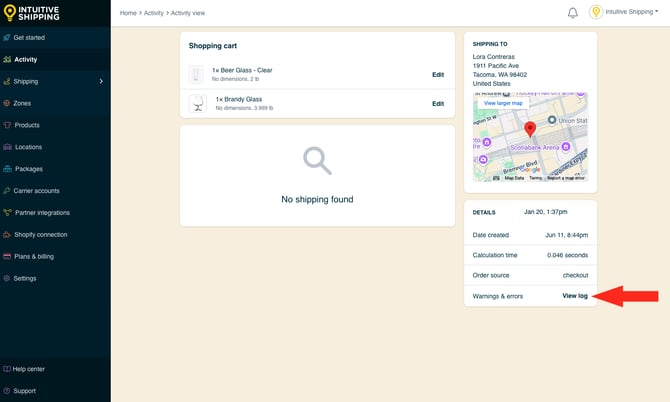Click the '0.046 seconds' calculation time value
This screenshot has width=670, height=402.
pos(567,255)
